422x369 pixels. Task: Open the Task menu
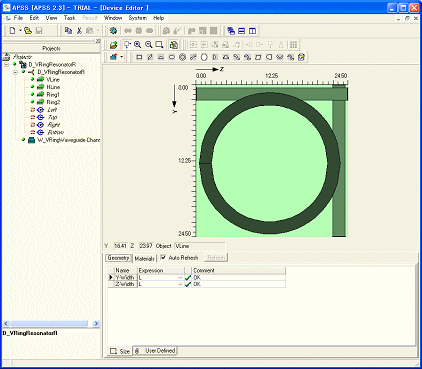click(x=69, y=18)
